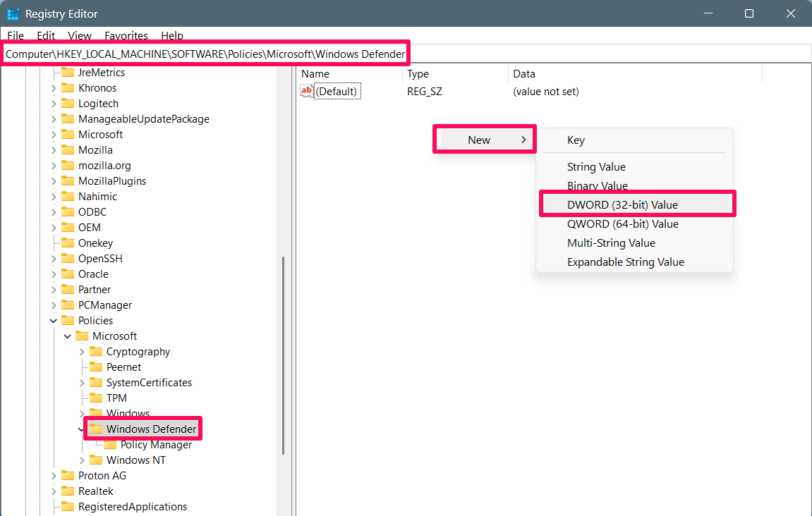The width and height of the screenshot is (812, 516).
Task: Click the Policies folder icon
Action: pos(68,321)
